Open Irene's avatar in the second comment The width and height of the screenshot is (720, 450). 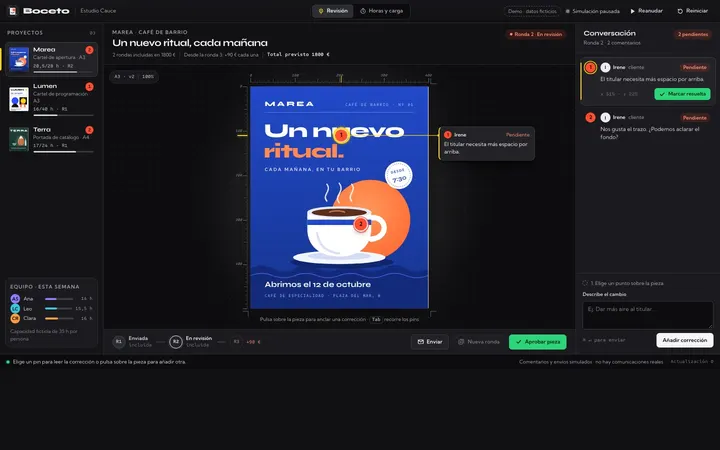point(606,118)
